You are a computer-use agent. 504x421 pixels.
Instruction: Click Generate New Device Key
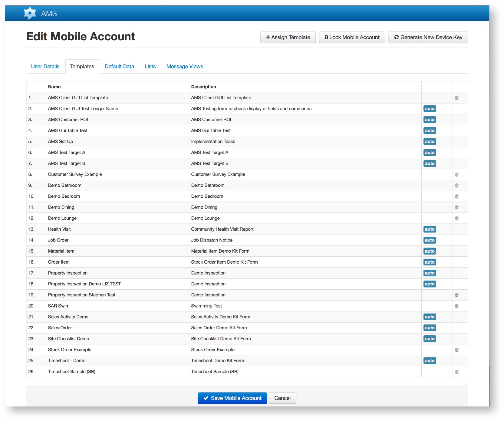[428, 37]
